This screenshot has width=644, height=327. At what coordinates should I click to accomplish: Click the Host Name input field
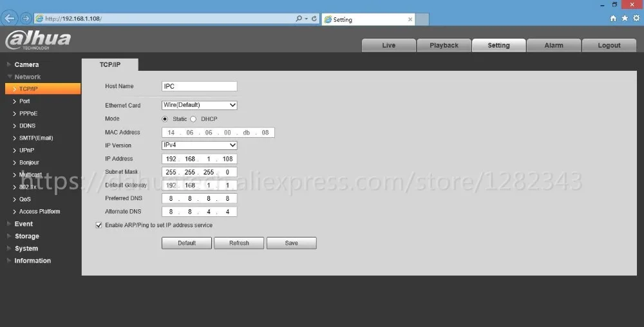point(199,86)
